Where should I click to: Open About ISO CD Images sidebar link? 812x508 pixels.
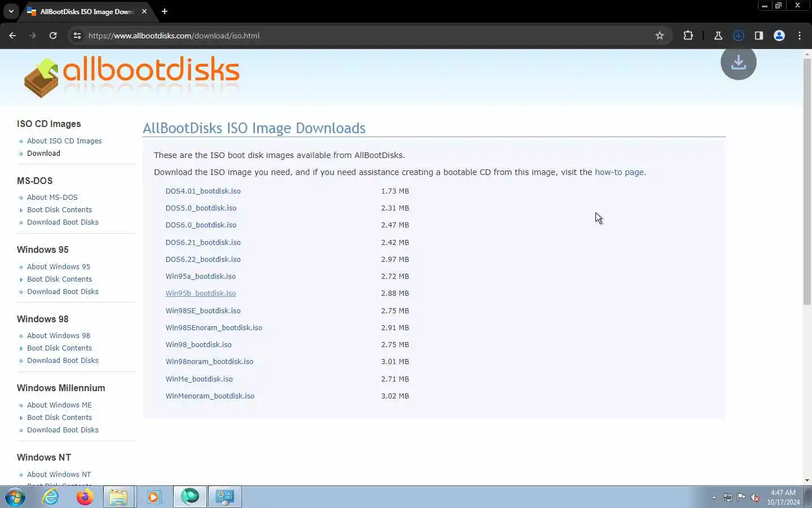pyautogui.click(x=64, y=141)
